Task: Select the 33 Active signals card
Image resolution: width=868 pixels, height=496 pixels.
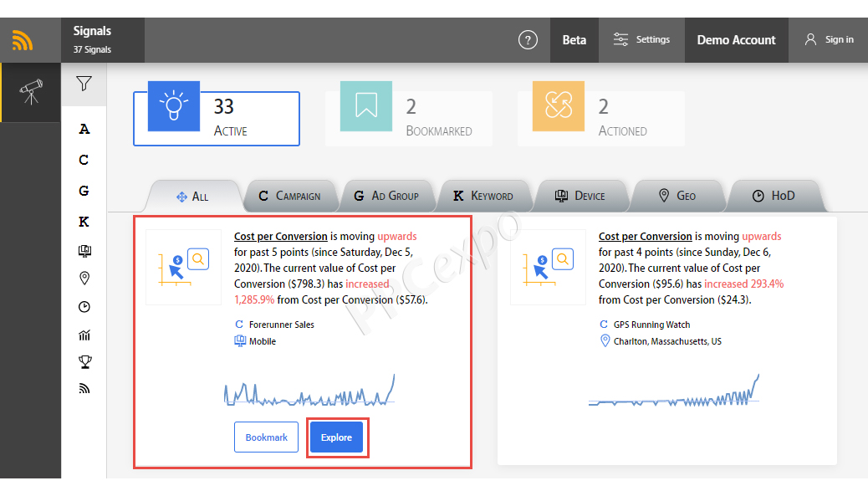Action: tap(217, 119)
